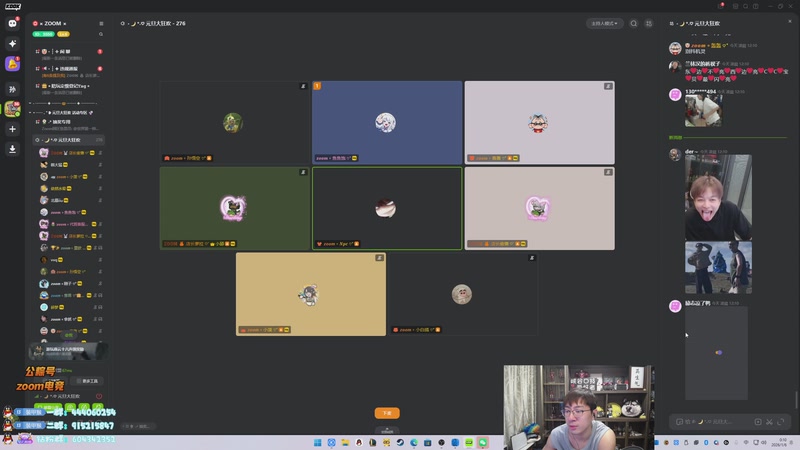Select the zoom·Npc speaker tile
Image resolution: width=800 pixels, height=450 pixels.
point(387,209)
